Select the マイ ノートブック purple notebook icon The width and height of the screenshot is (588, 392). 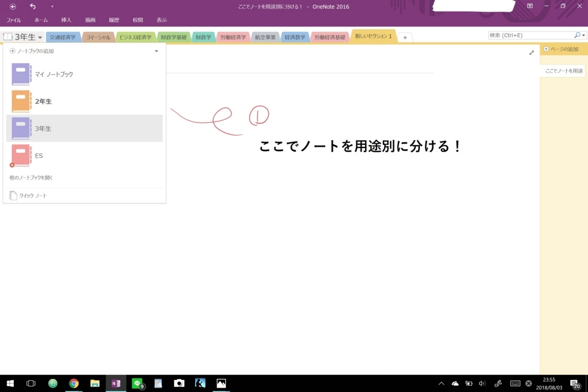(20, 73)
